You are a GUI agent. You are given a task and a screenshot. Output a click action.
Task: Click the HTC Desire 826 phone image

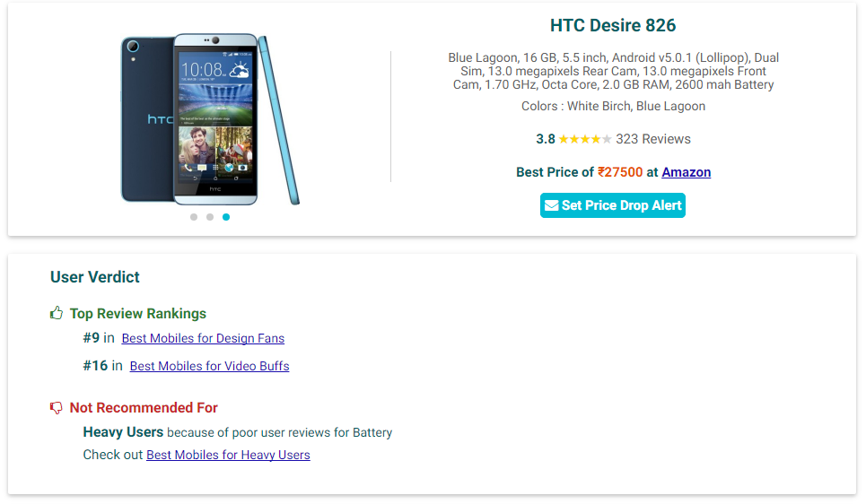point(210,119)
